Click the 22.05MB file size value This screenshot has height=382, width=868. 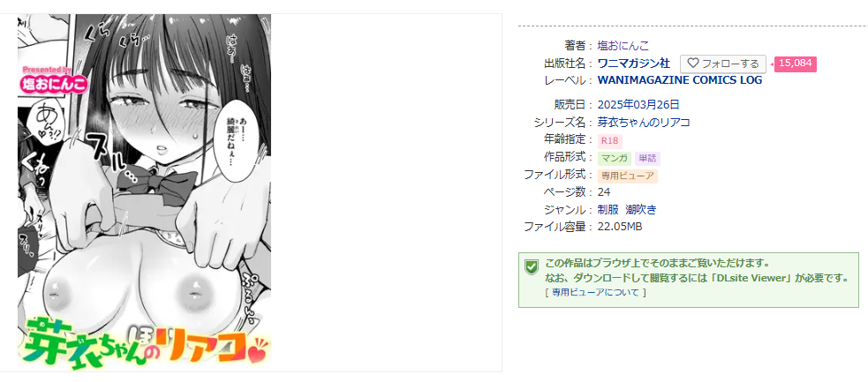[x=620, y=227]
